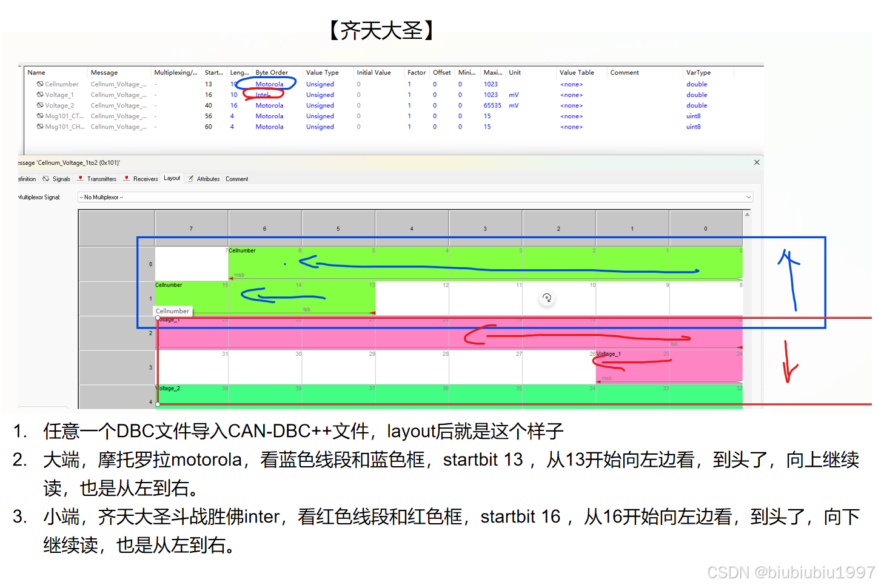
Task: Click the Msg101_CH signal icon
Action: (40, 127)
